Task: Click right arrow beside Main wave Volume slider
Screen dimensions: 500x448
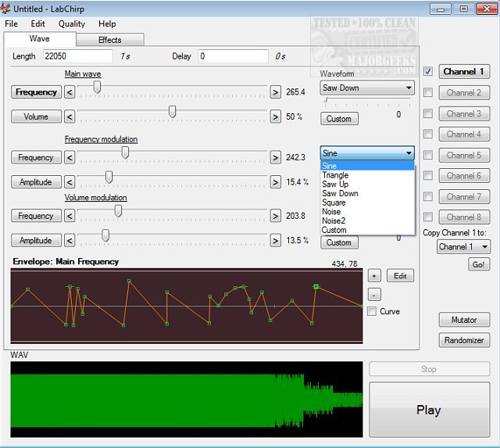Action: (275, 116)
